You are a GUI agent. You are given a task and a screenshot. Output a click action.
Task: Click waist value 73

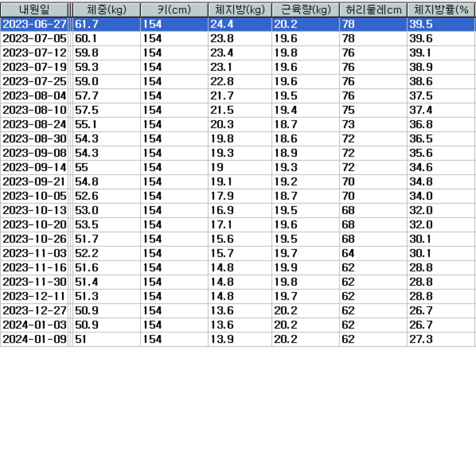click(x=348, y=124)
